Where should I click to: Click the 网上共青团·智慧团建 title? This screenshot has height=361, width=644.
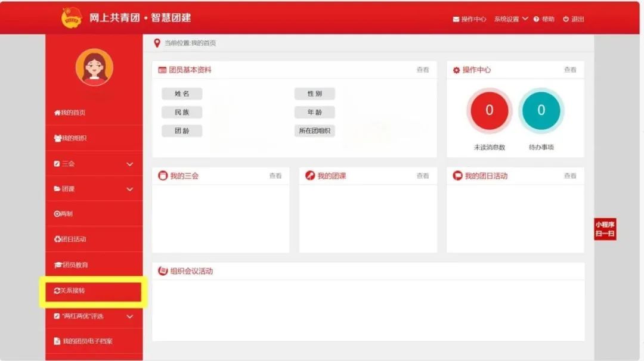click(140, 18)
